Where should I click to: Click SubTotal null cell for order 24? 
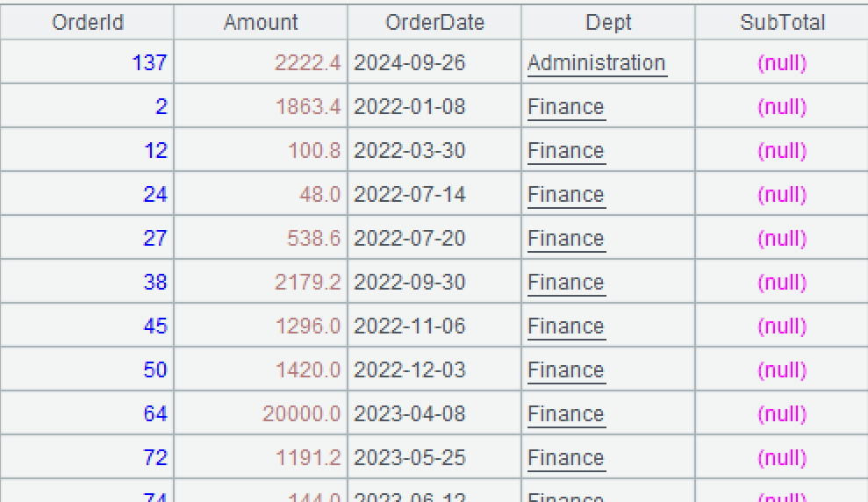point(782,195)
